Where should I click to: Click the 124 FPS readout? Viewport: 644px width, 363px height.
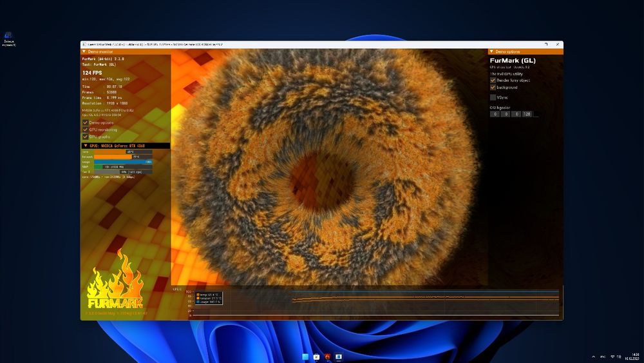coord(92,73)
